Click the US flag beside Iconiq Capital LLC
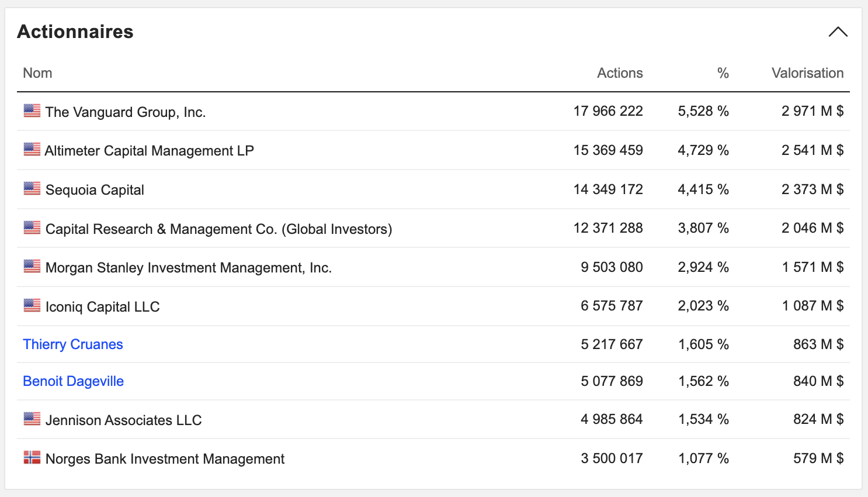 click(32, 305)
